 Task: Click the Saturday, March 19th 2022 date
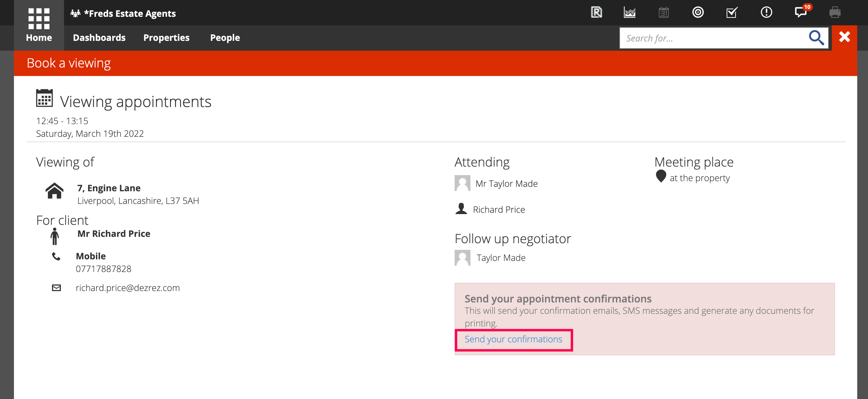[90, 134]
